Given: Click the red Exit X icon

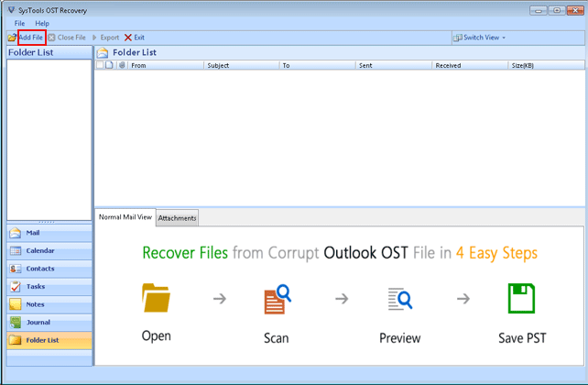Looking at the screenshot, I should (x=128, y=38).
